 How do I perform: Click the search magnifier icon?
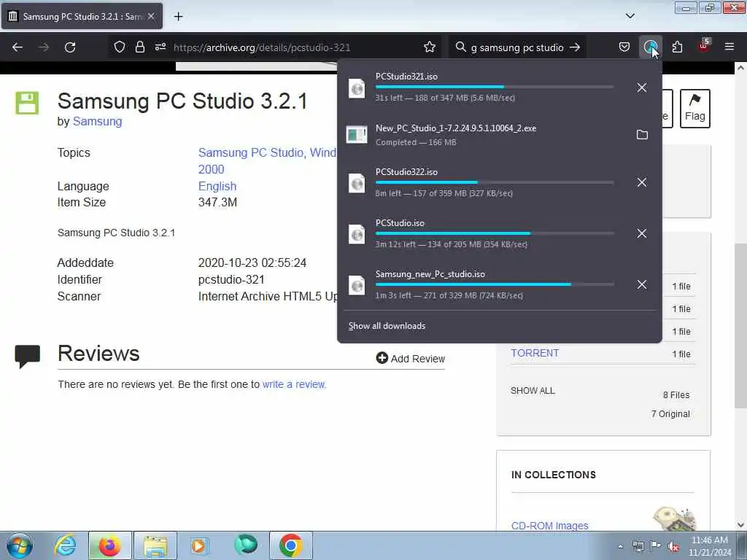(460, 47)
